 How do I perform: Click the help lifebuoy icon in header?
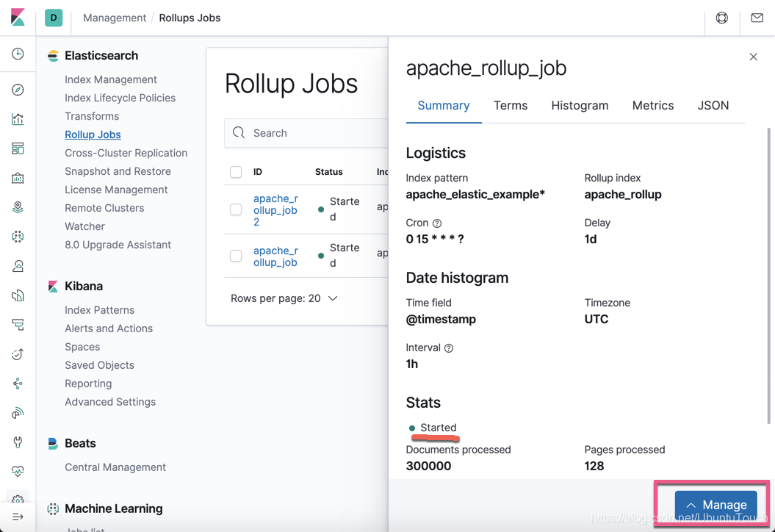click(x=722, y=18)
